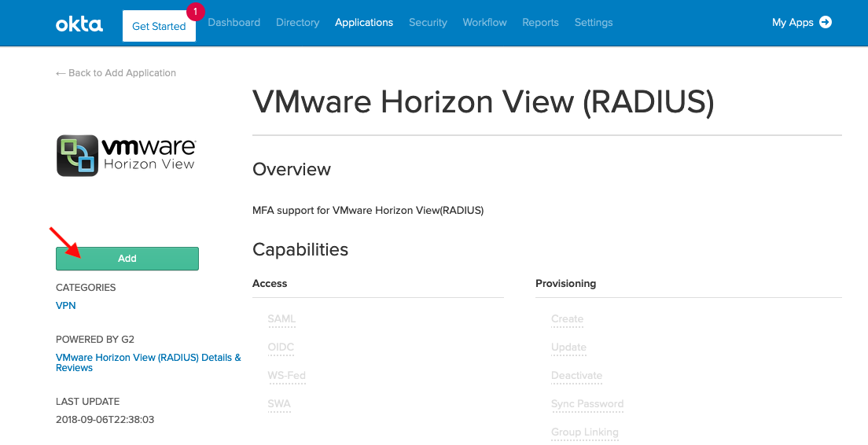Click the Overview heading
Screen dimensions: 868x445
coord(292,169)
